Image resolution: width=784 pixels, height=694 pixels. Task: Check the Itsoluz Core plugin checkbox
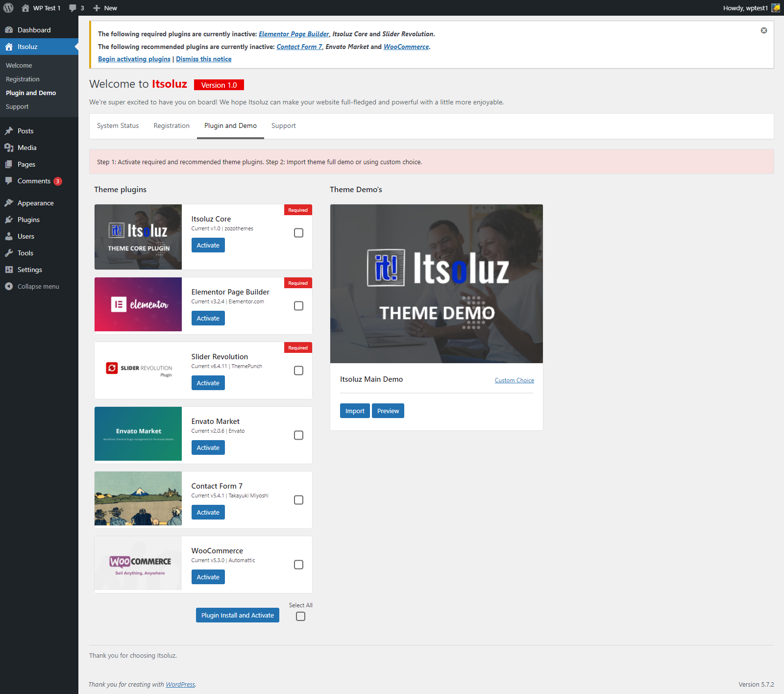click(x=298, y=233)
